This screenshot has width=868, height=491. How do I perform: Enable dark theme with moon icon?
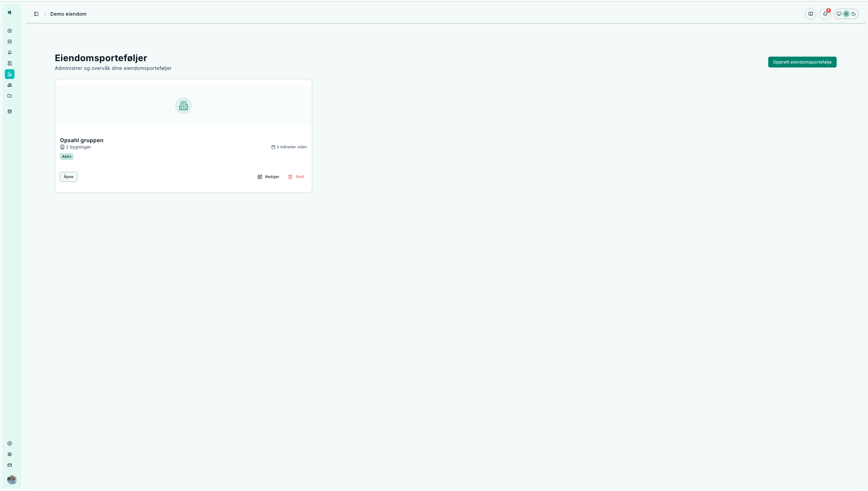coord(854,14)
